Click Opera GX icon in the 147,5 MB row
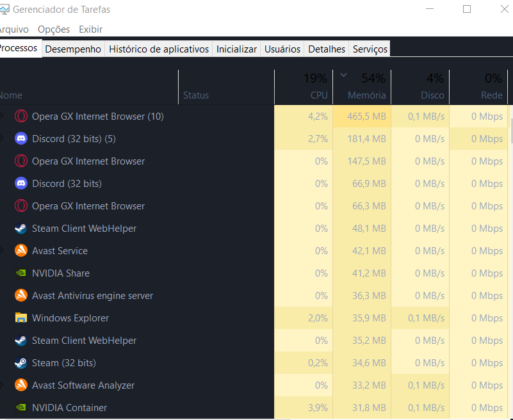 21,161
